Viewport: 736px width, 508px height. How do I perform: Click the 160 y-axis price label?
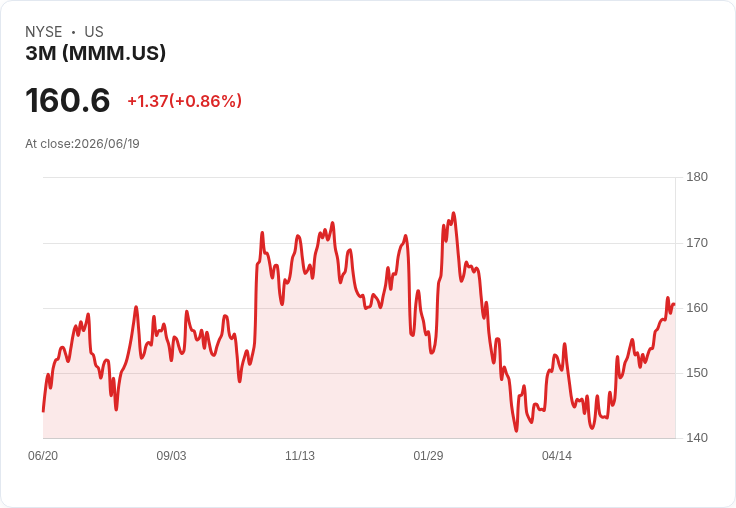click(x=697, y=308)
